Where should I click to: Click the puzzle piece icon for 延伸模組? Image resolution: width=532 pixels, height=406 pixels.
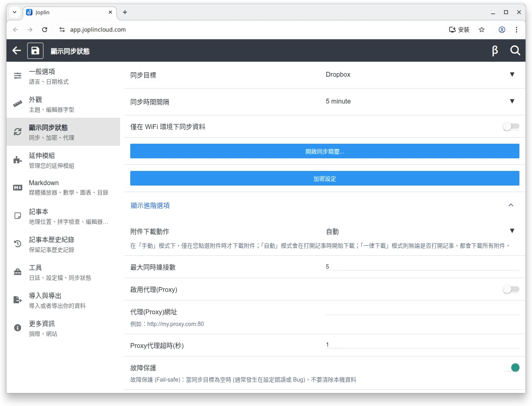pyautogui.click(x=17, y=160)
